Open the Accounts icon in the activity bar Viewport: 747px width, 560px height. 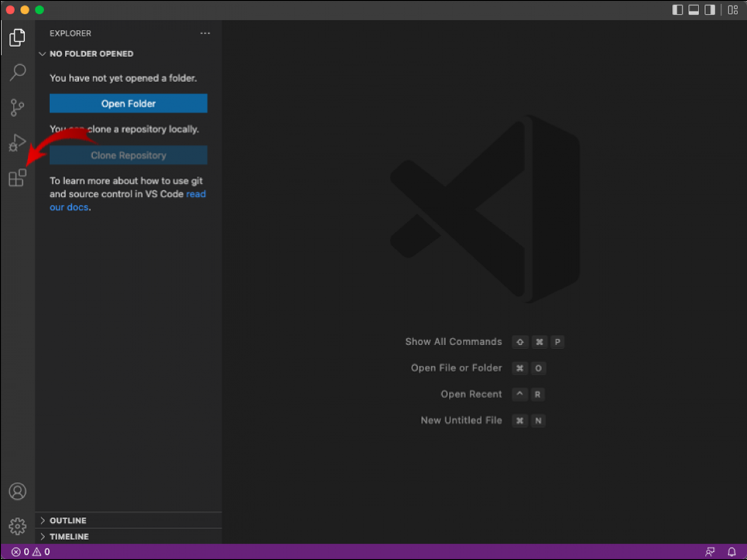(x=17, y=491)
